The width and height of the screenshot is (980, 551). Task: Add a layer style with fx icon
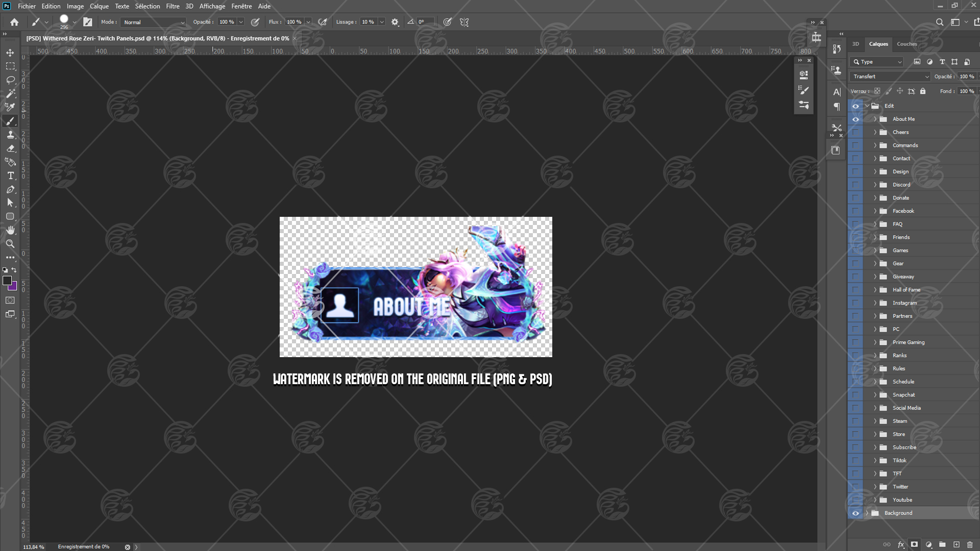[901, 544]
